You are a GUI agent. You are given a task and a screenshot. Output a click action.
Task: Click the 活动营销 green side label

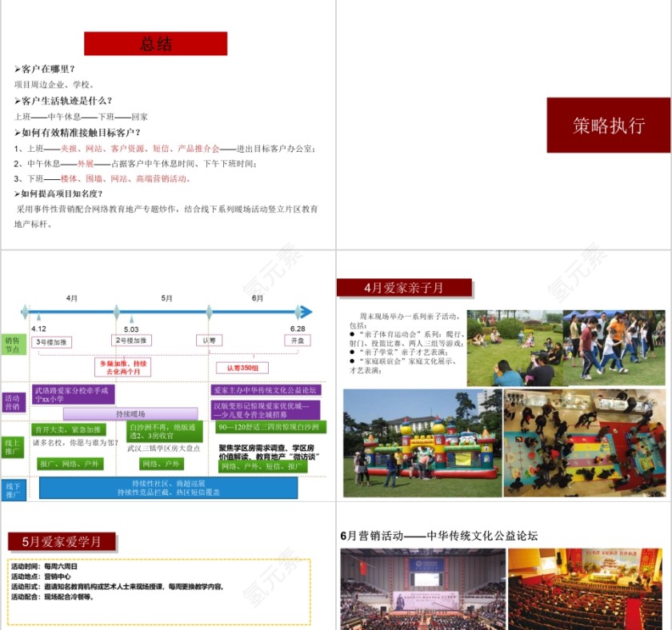[x=12, y=401]
